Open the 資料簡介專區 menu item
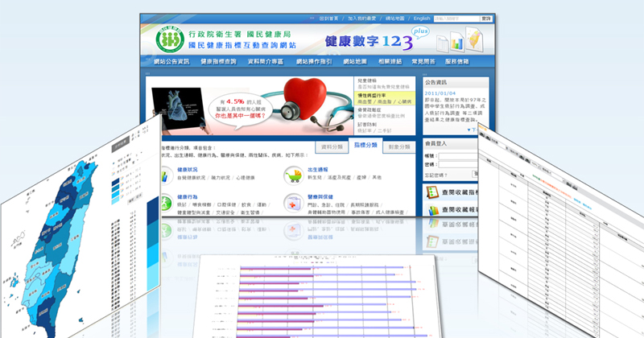 pyautogui.click(x=266, y=62)
